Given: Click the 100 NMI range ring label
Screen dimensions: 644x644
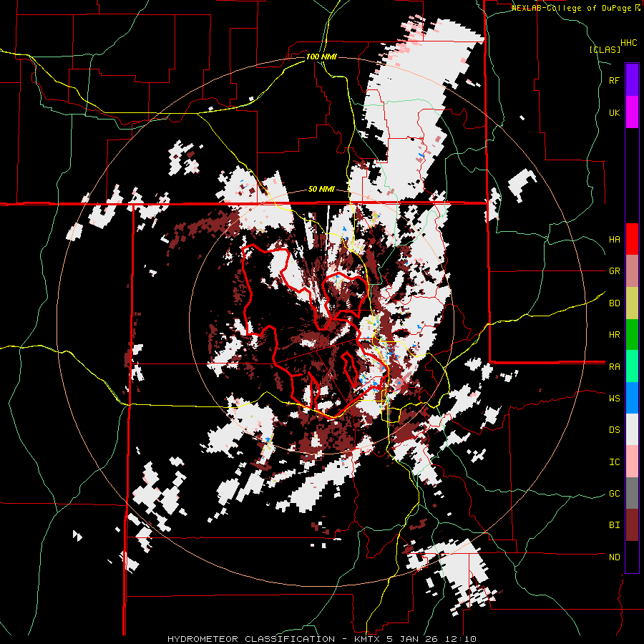Looking at the screenshot, I should click(321, 57).
